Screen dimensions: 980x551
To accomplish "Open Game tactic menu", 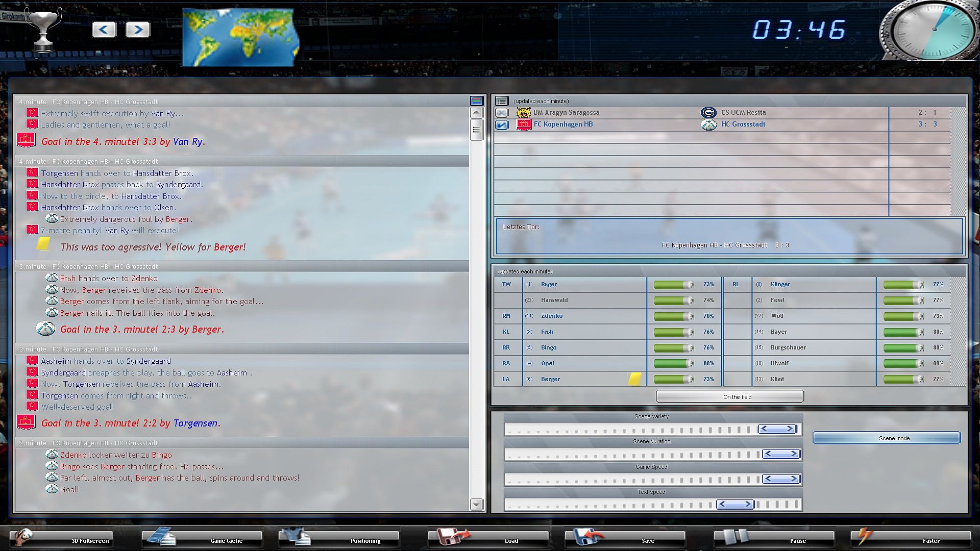I will pos(202,539).
